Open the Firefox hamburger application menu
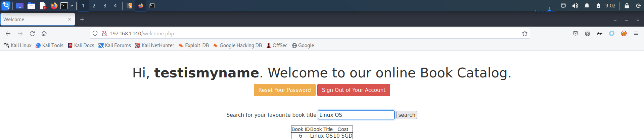 [x=636, y=34]
